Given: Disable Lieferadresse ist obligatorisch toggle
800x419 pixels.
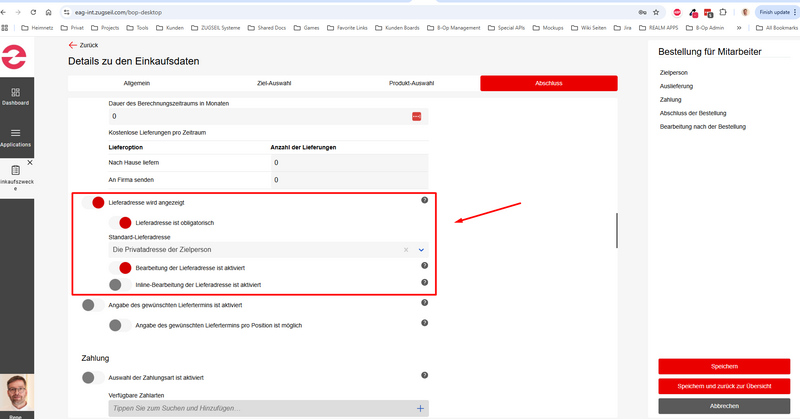Looking at the screenshot, I should [120, 222].
